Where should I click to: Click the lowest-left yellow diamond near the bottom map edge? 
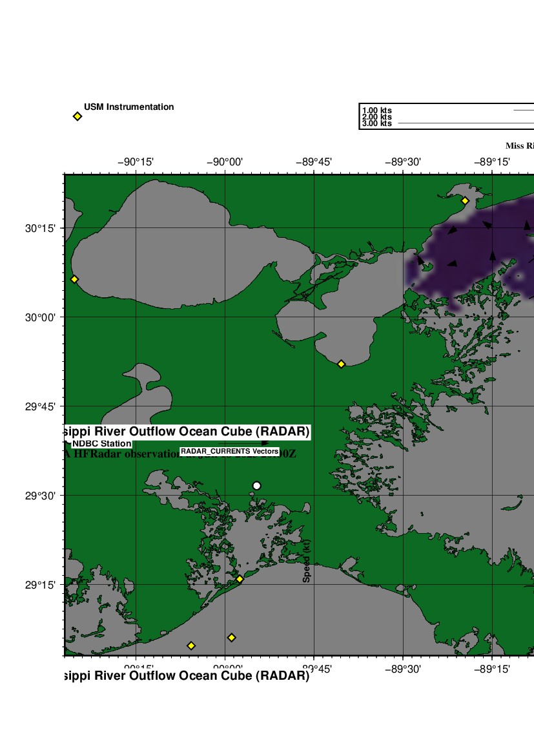(x=191, y=646)
